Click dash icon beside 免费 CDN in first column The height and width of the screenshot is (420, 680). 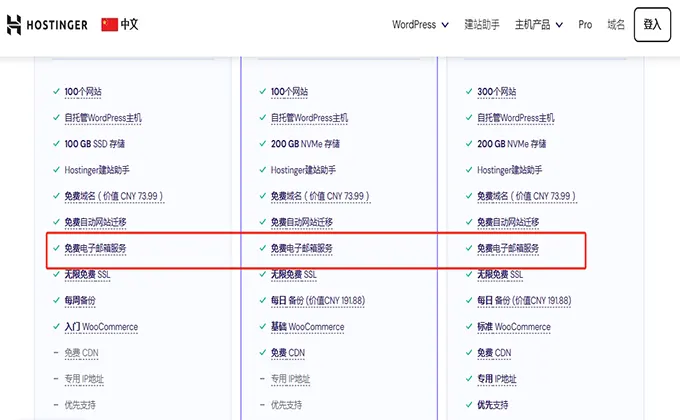(x=56, y=353)
